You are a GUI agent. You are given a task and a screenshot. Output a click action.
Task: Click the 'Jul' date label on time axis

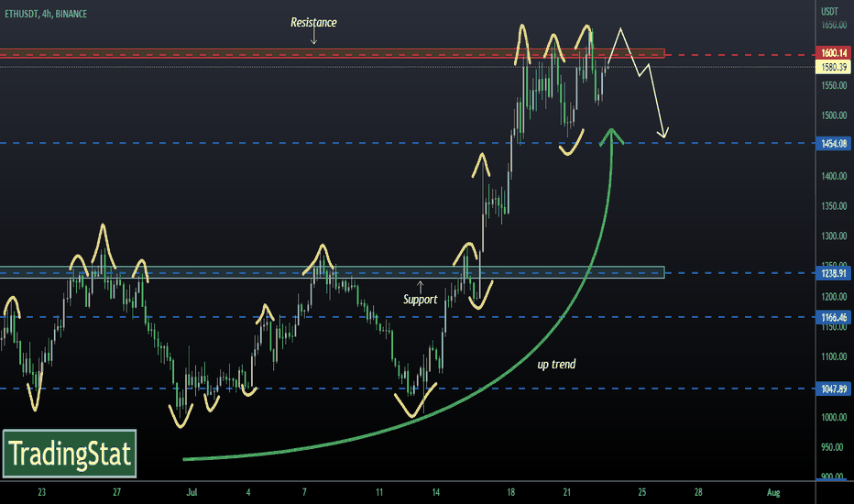pos(192,492)
